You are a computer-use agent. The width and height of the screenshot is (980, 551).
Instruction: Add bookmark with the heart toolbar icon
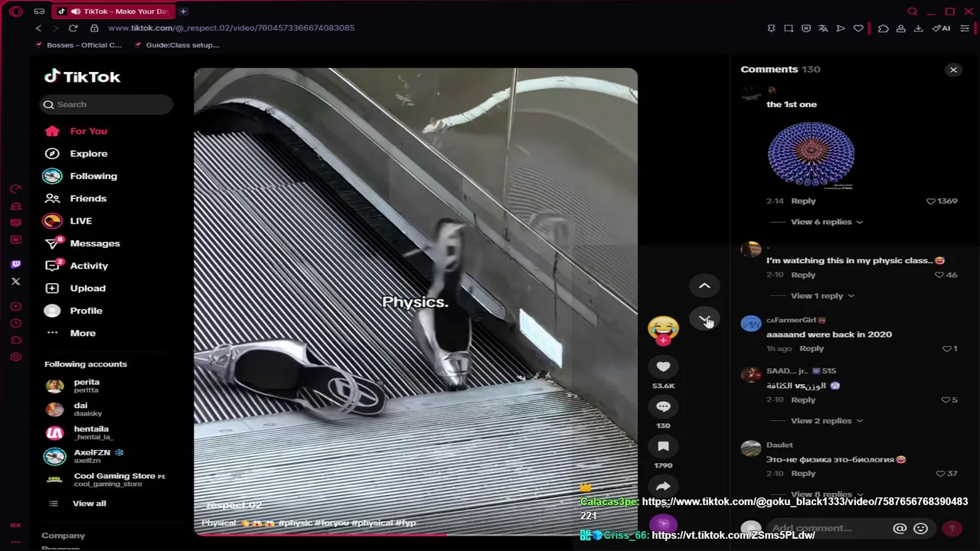coord(858,28)
